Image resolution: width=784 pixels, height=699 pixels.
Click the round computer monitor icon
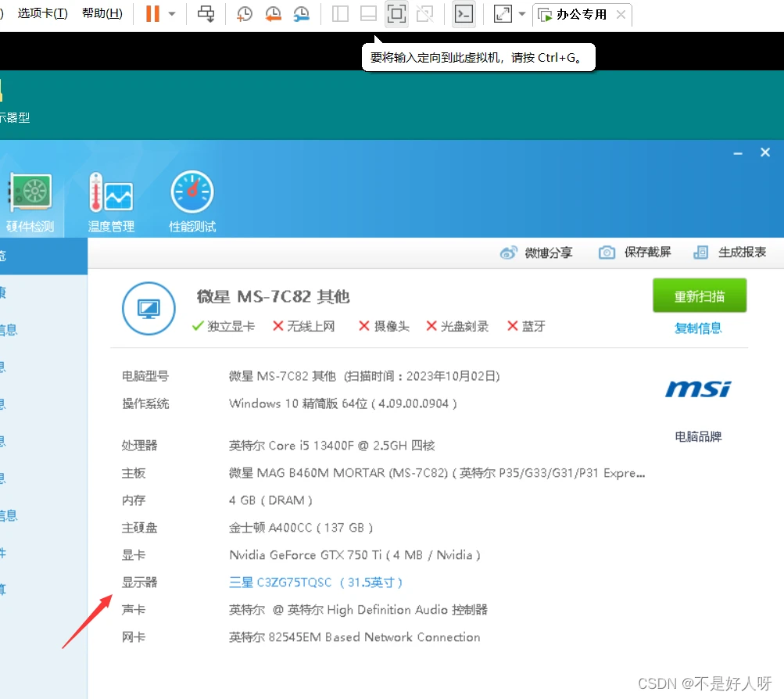point(149,309)
